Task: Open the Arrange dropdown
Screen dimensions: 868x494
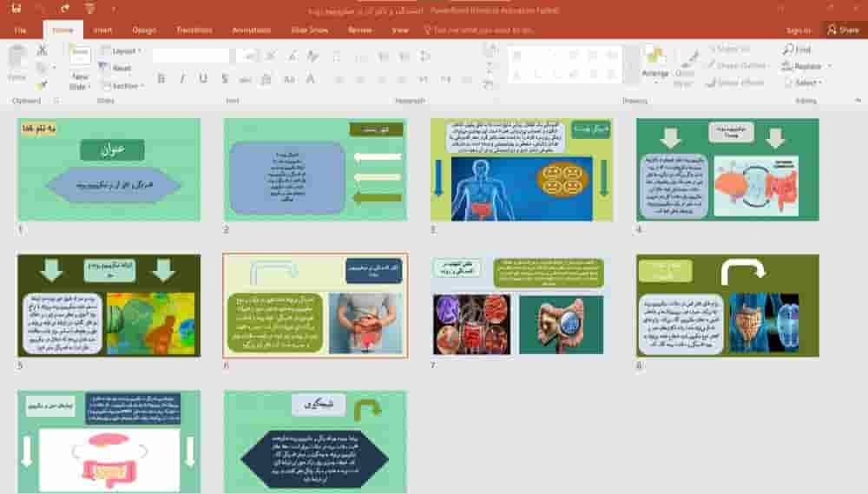Action: point(654,65)
